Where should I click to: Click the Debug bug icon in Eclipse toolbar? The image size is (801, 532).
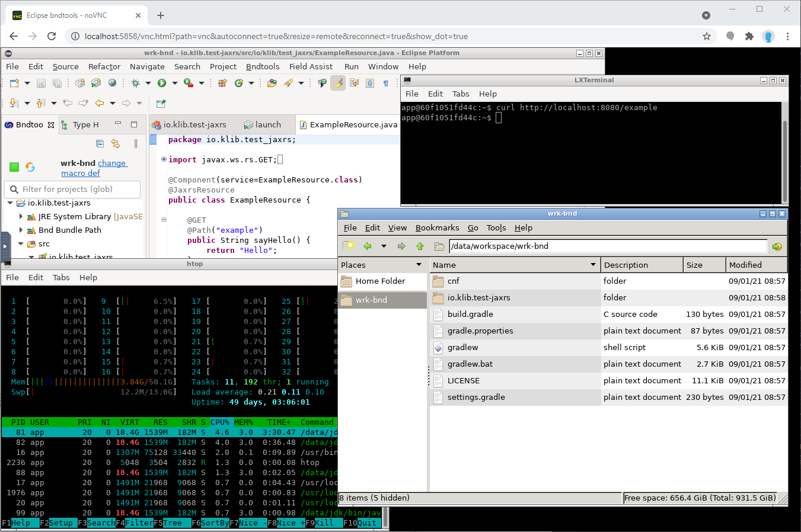click(135, 84)
